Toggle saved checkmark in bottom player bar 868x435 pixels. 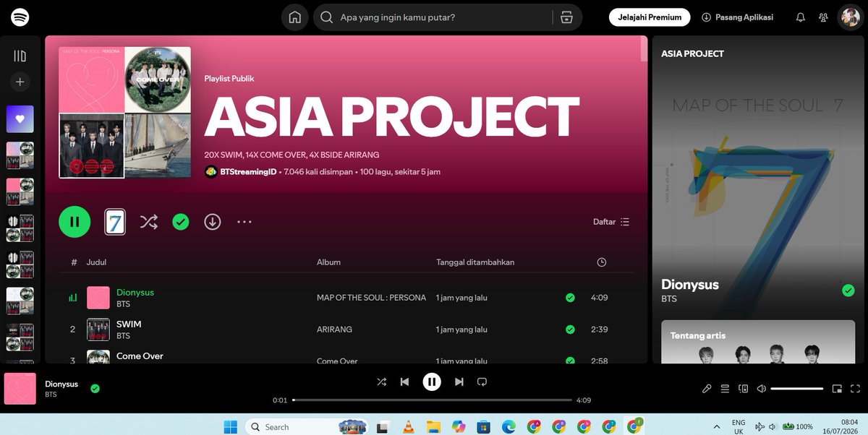coord(95,389)
